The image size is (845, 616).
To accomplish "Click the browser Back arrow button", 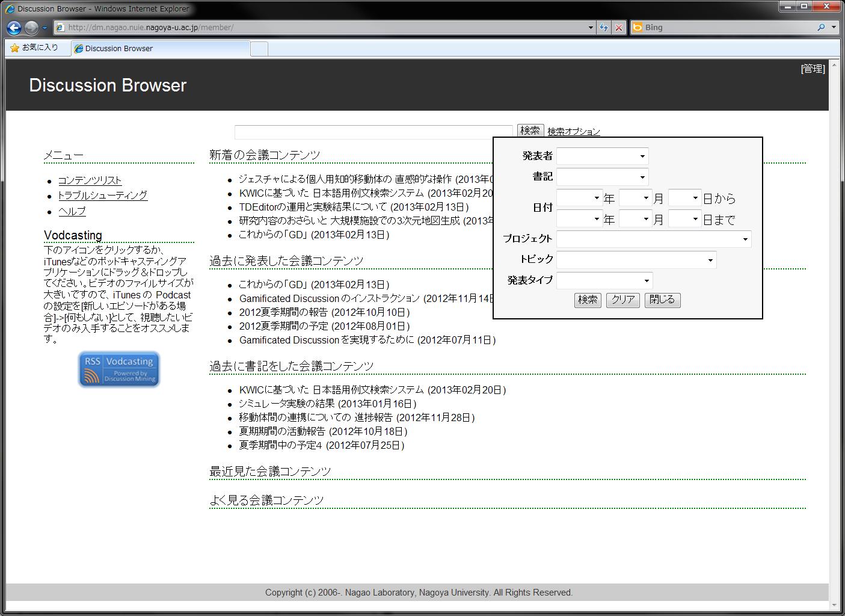I will [14, 28].
